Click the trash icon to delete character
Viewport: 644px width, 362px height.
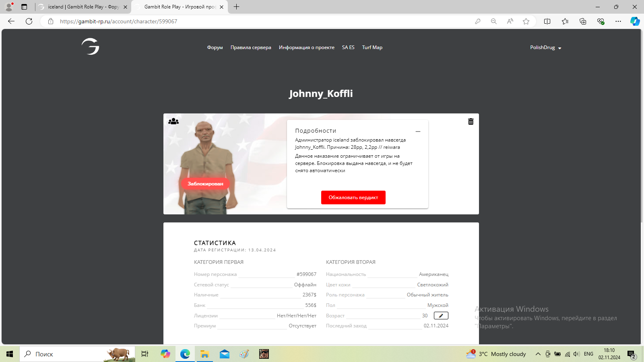471,121
